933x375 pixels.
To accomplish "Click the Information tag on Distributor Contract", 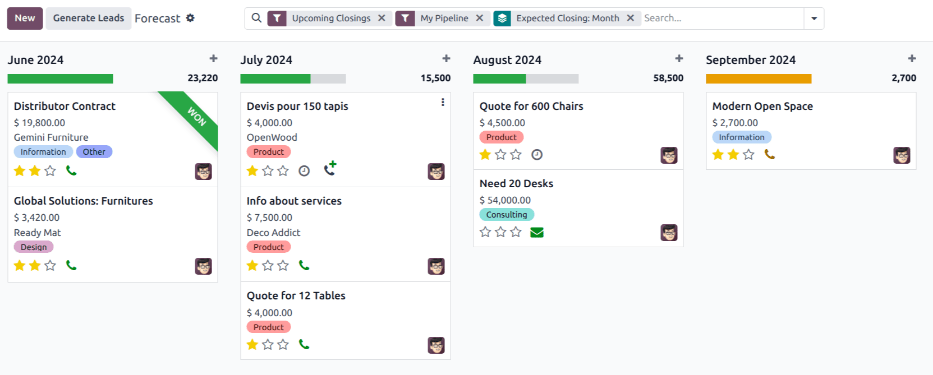I will click(x=43, y=152).
